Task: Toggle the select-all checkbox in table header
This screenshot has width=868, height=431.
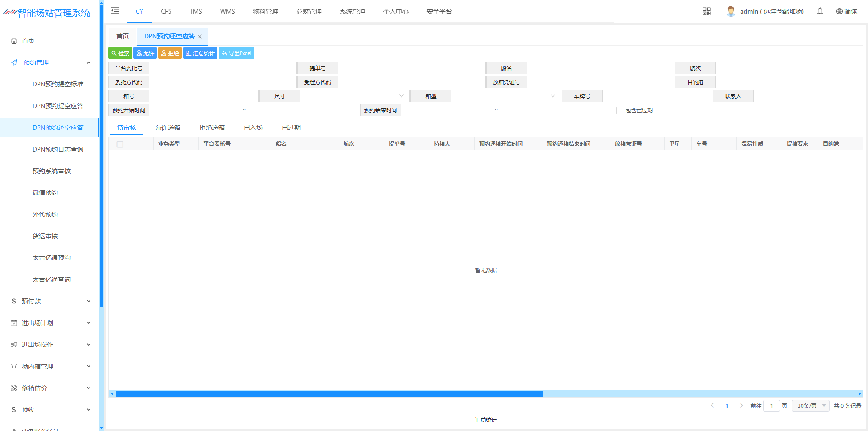Action: click(x=120, y=144)
